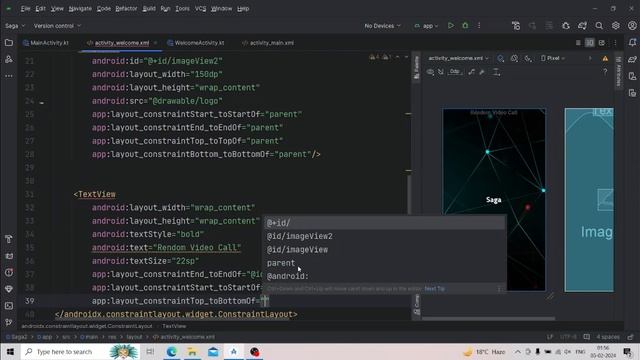Open design surface select dropdown icon
Image resolution: width=640 pixels, height=360 pixels.
coord(501,58)
